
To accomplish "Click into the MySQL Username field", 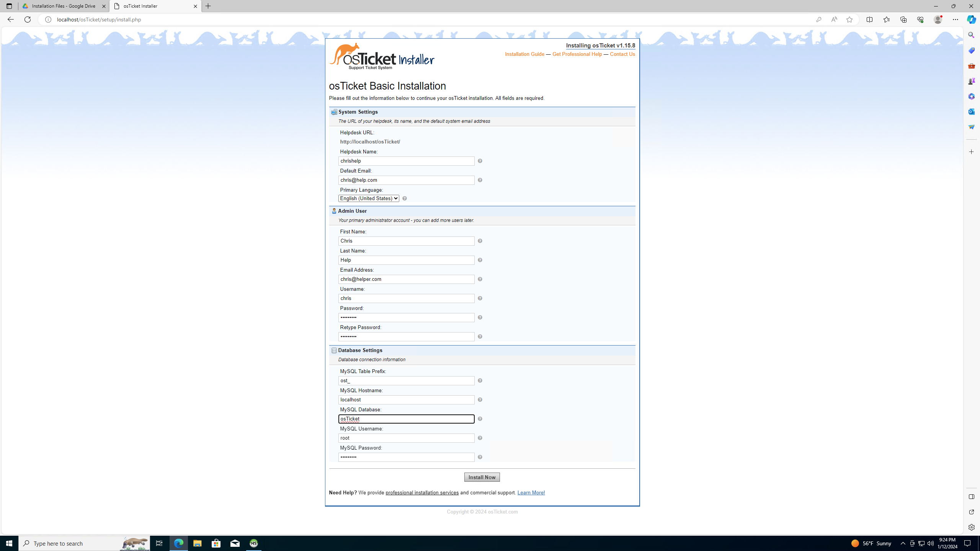I will tap(406, 438).
